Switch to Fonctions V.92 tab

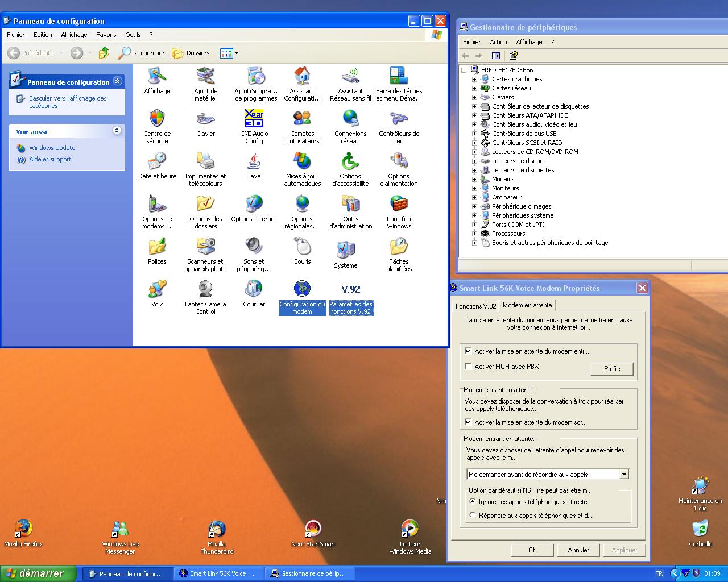[475, 306]
